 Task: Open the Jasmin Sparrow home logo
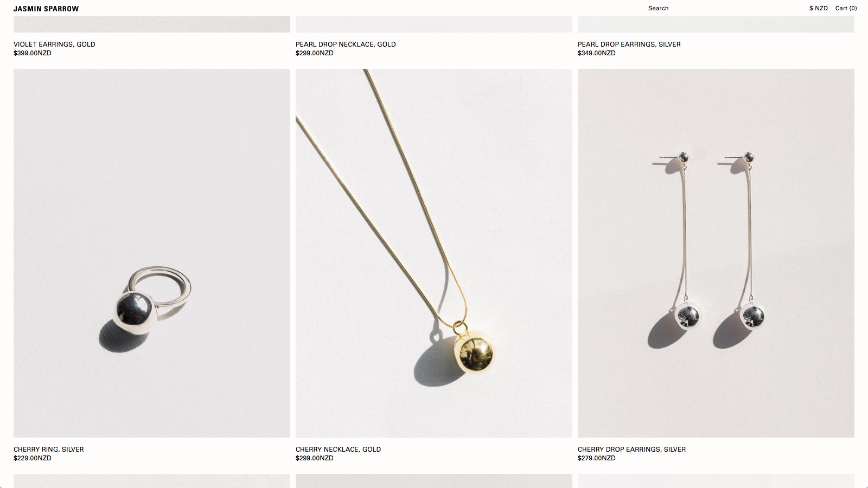tap(46, 9)
